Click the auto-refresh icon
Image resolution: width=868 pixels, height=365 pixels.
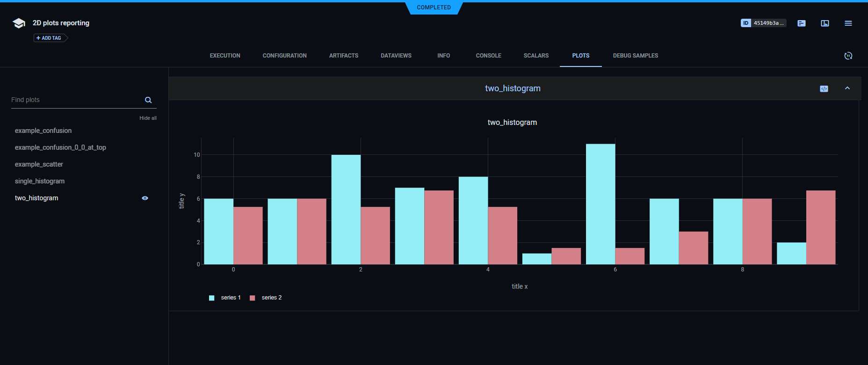pyautogui.click(x=848, y=56)
